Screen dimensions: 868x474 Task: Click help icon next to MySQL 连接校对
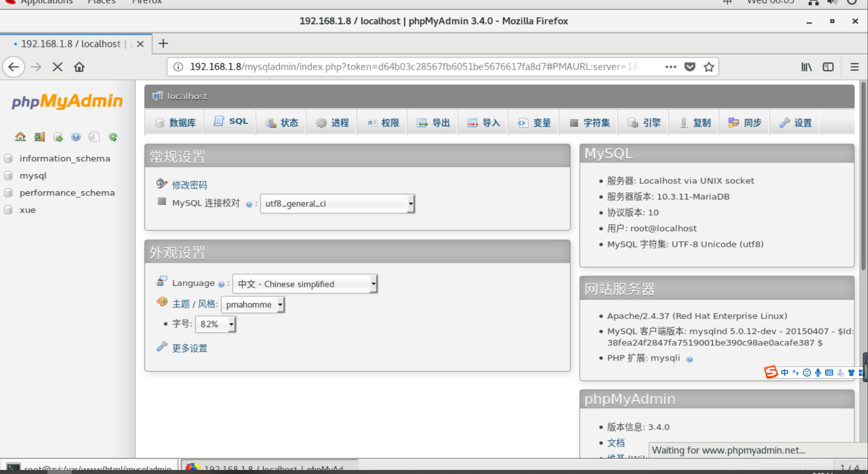(249, 204)
